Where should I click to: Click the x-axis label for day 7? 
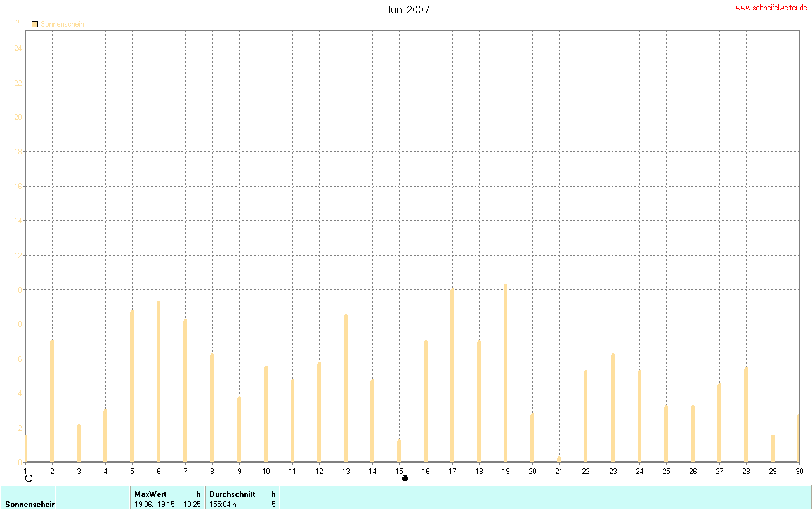(185, 472)
